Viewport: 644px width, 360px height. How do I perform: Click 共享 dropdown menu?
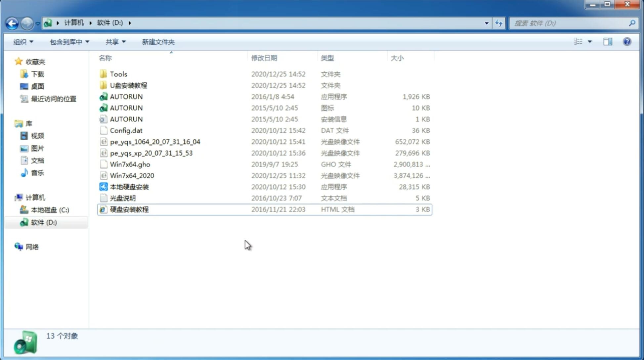(x=114, y=41)
